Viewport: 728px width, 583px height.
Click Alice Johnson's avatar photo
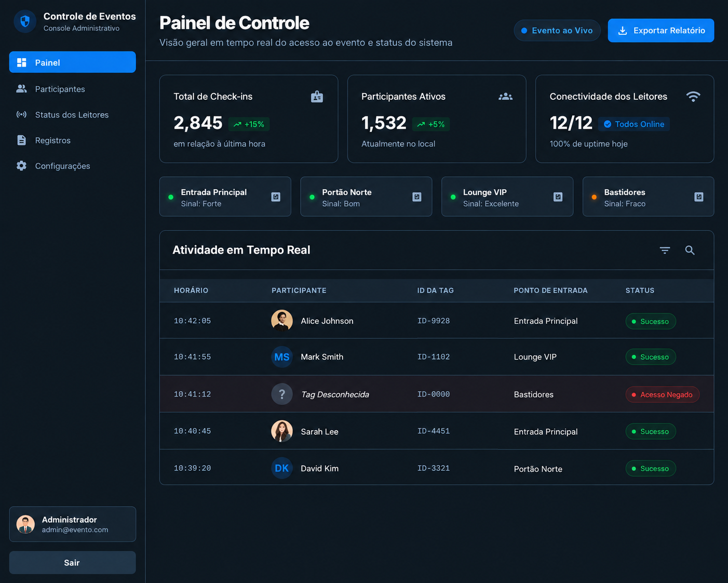coord(282,321)
